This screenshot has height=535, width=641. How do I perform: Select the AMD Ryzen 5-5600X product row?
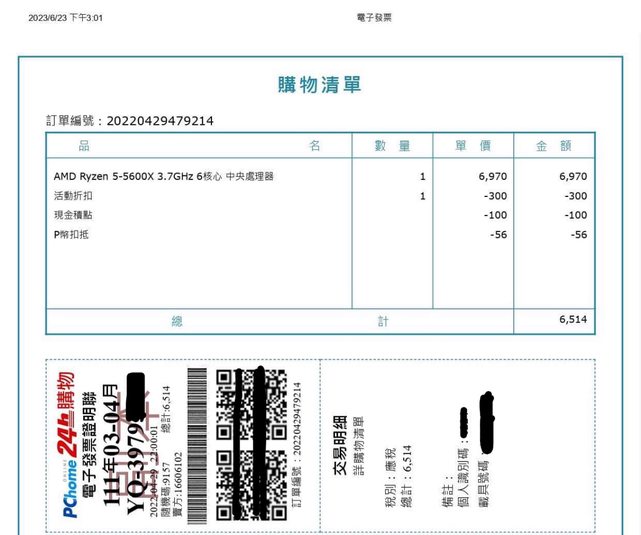[164, 176]
